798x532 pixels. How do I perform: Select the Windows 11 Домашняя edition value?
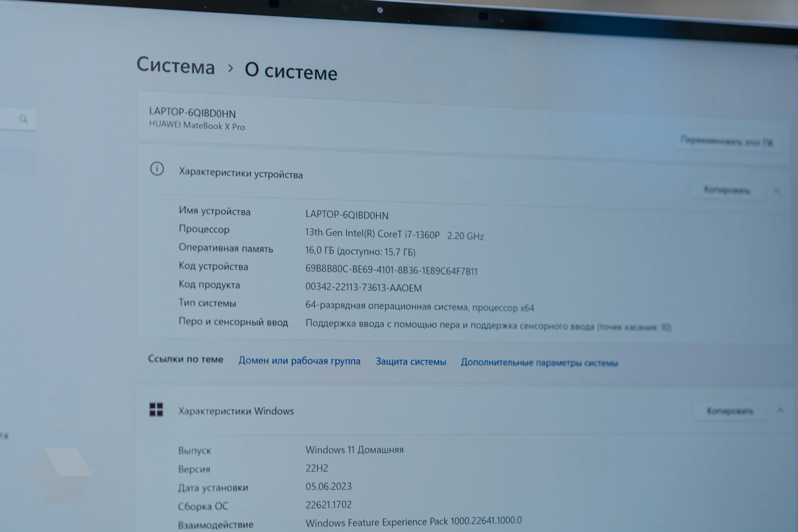point(354,450)
